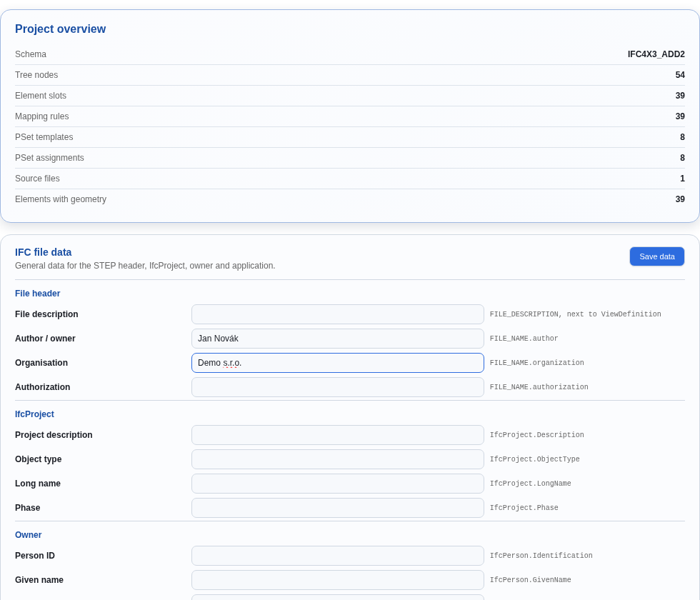Click the Element slots row label
The width and height of the screenshot is (700, 600).
[x=41, y=96]
